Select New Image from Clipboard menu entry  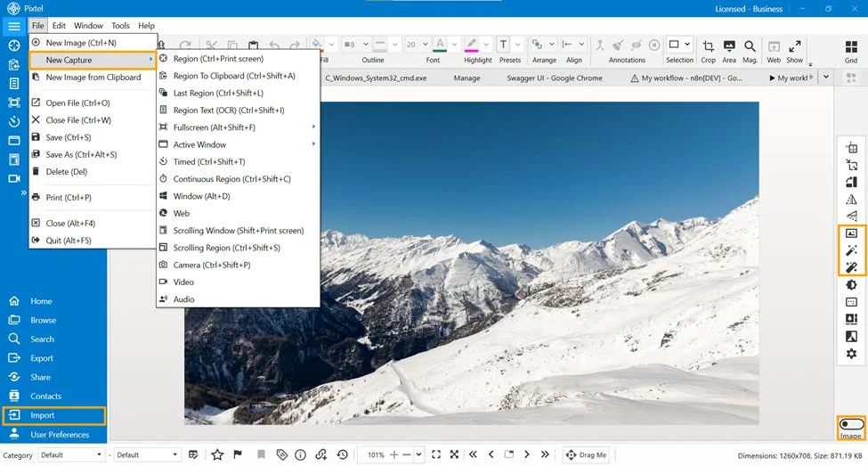coord(92,77)
